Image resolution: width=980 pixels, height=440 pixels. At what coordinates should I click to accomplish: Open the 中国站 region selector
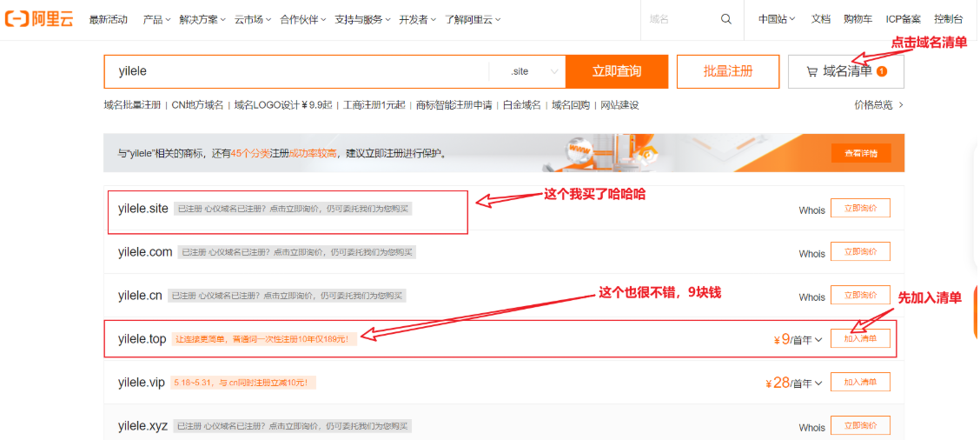tap(777, 19)
